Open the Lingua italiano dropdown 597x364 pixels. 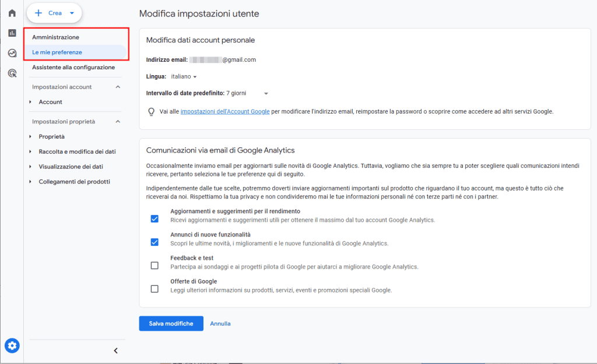(184, 76)
